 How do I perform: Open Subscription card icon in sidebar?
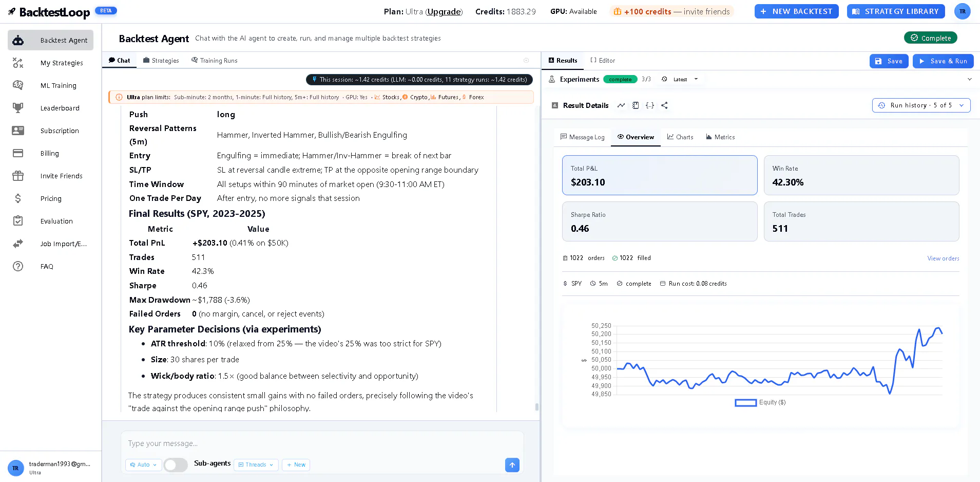(18, 131)
